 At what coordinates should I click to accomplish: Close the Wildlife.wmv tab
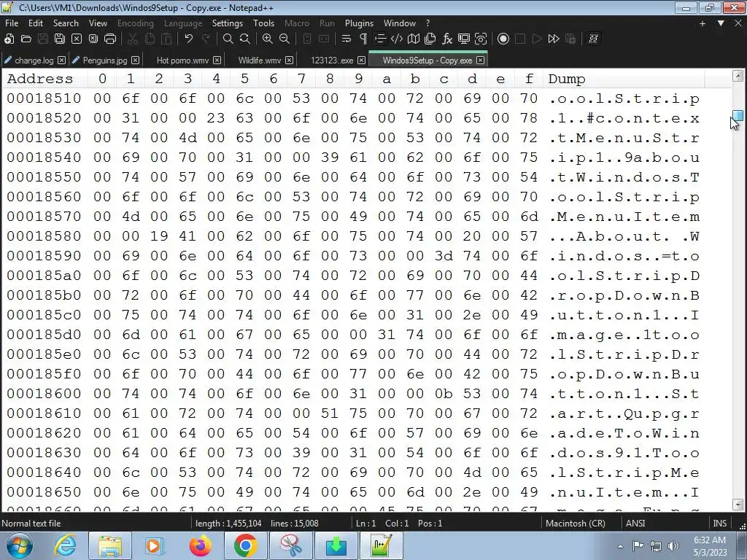point(289,61)
